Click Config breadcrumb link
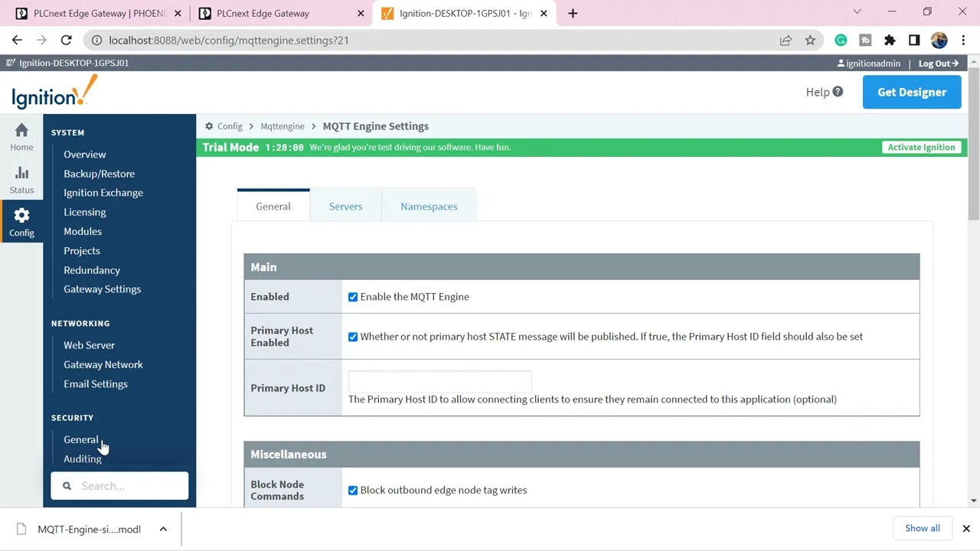 230,126
